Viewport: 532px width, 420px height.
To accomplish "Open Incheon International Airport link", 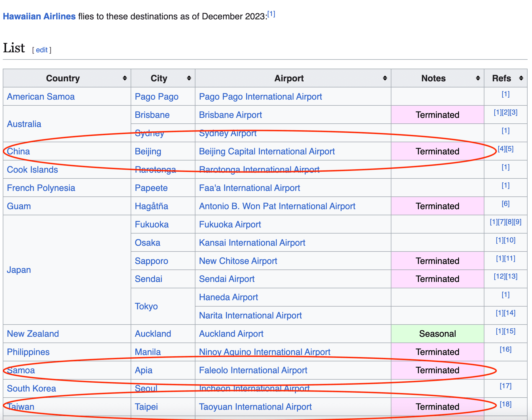I will [x=254, y=388].
